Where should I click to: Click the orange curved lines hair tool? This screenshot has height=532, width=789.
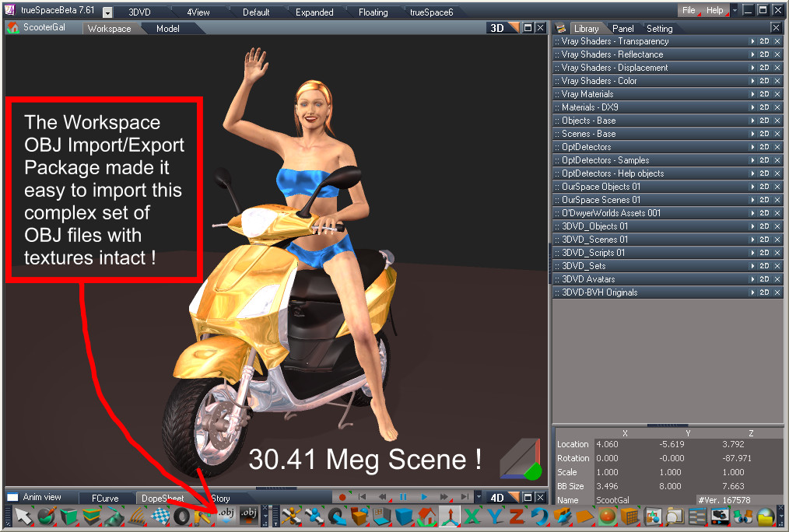137,516
